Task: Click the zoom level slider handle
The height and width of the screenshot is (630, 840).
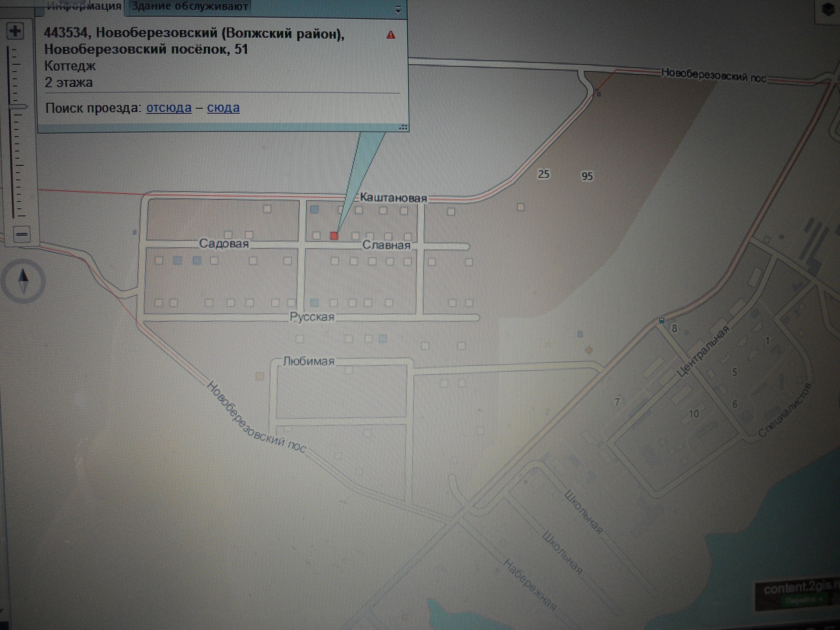Action: pyautogui.click(x=18, y=106)
